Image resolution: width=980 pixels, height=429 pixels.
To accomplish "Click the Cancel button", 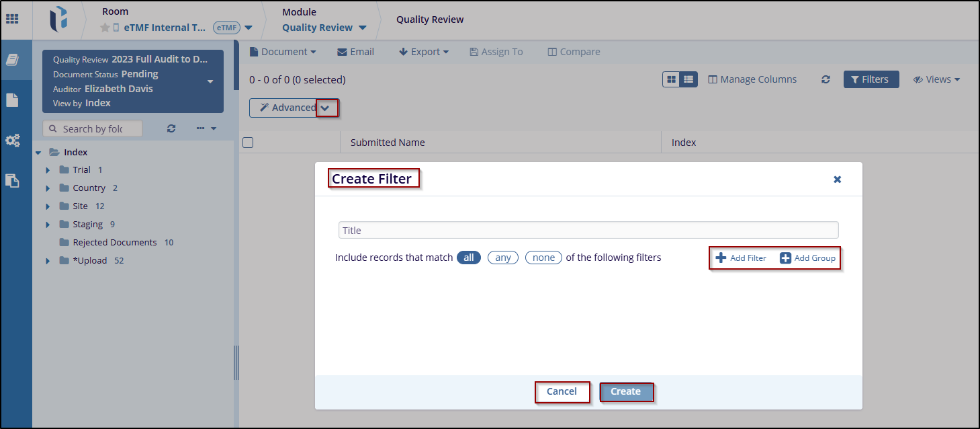I will 562,391.
